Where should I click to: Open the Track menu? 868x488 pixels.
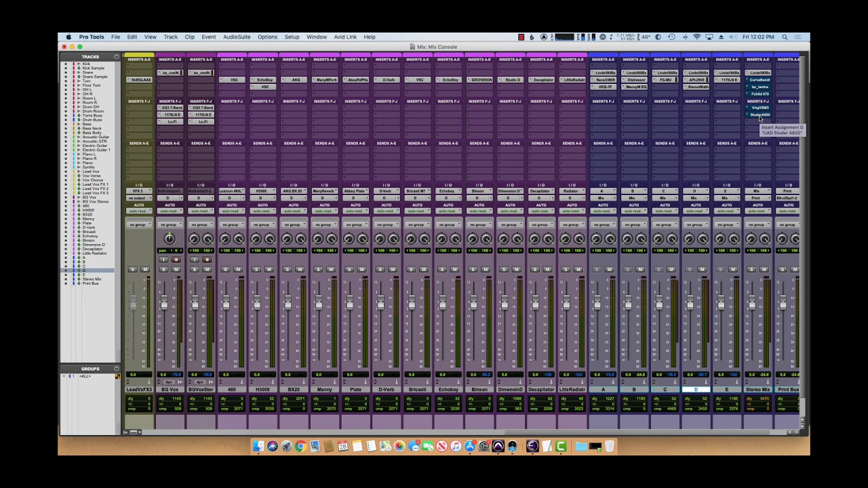point(170,37)
